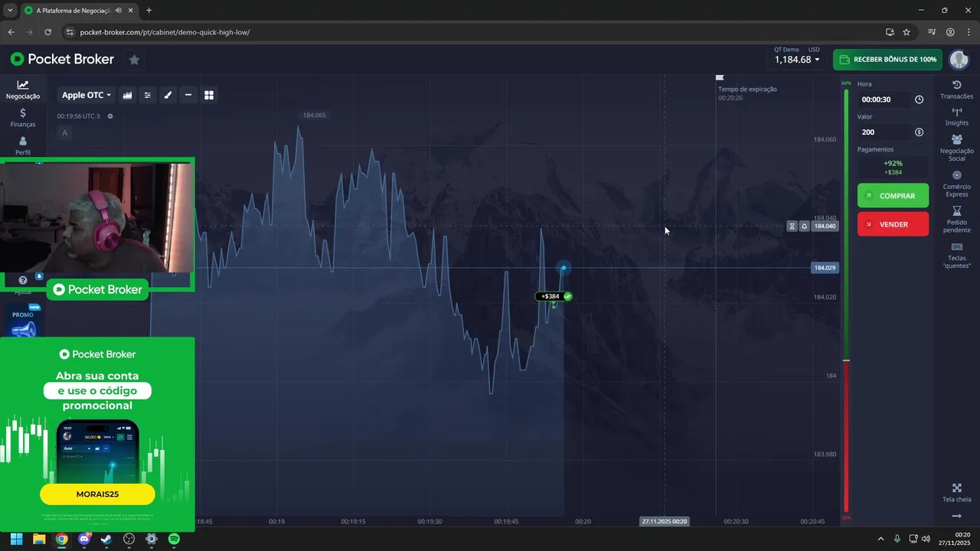Image resolution: width=980 pixels, height=551 pixels.
Task: Click RECEBER BÔNUS DE 100% button
Action: tap(887, 60)
